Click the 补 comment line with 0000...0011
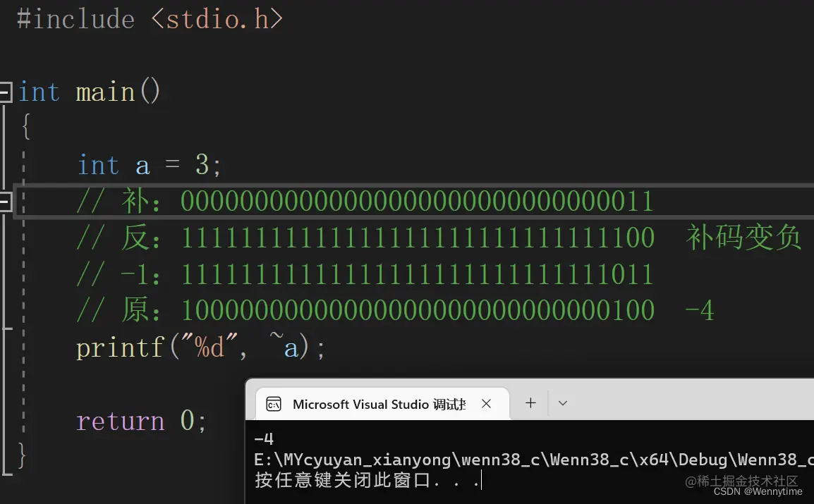Screen dimensions: 814x504 365,201
